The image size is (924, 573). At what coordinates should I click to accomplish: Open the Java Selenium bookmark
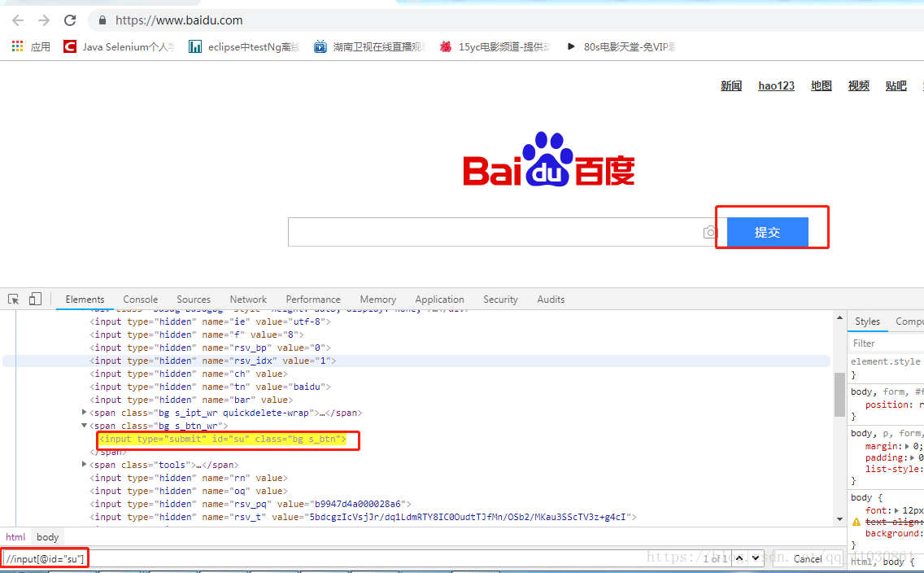[x=120, y=46]
